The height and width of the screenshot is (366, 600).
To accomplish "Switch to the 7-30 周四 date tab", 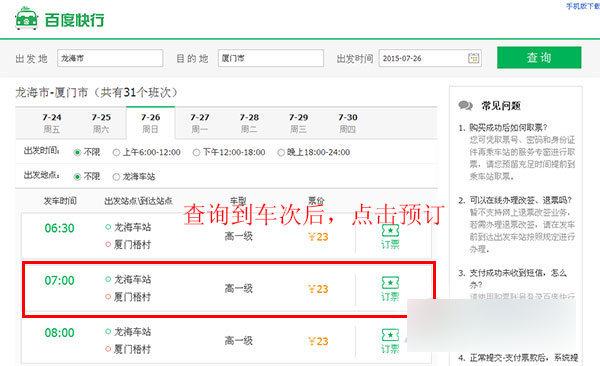I will (x=348, y=123).
